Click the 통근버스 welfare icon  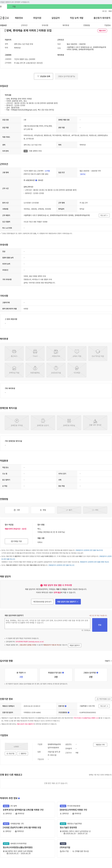point(14,354)
